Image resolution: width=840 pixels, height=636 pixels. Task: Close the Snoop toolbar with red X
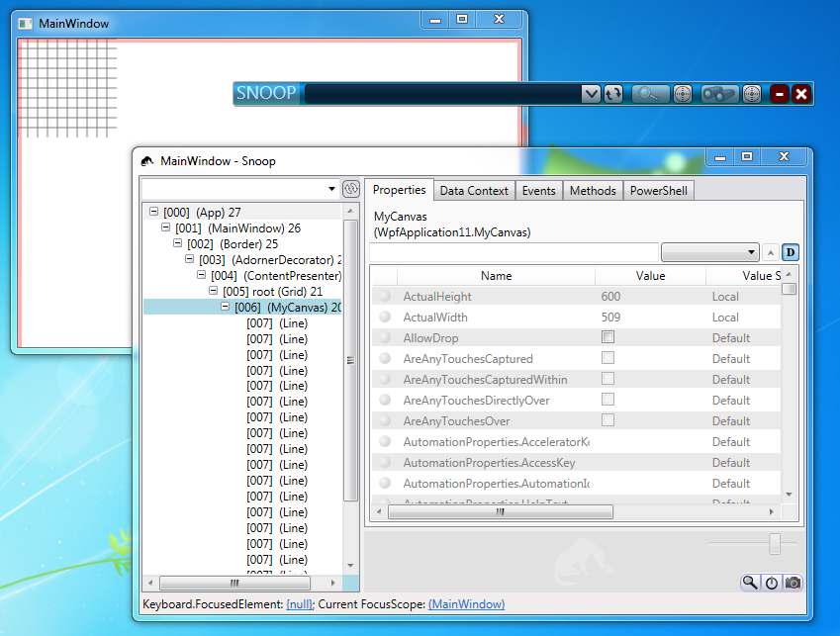tap(801, 94)
